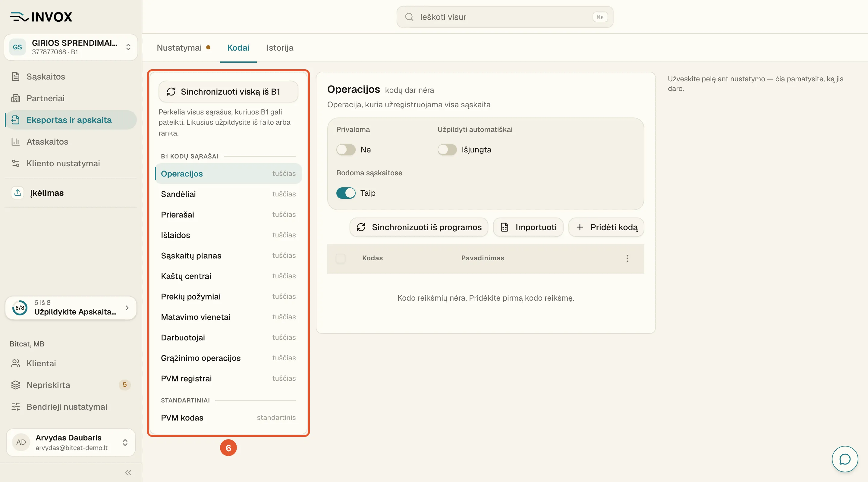Click the Įkėlimas upload icon
Image resolution: width=868 pixels, height=482 pixels.
point(18,193)
